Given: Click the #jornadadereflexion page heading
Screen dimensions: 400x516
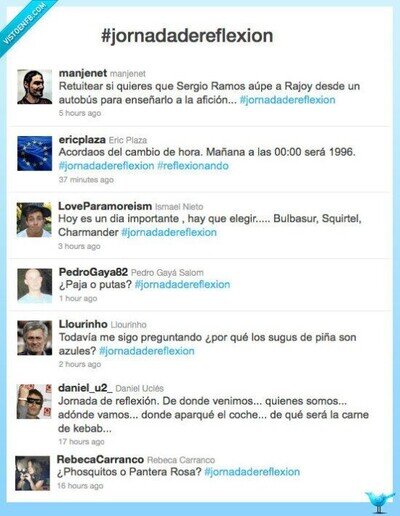Looking at the screenshot, I should pos(187,36).
